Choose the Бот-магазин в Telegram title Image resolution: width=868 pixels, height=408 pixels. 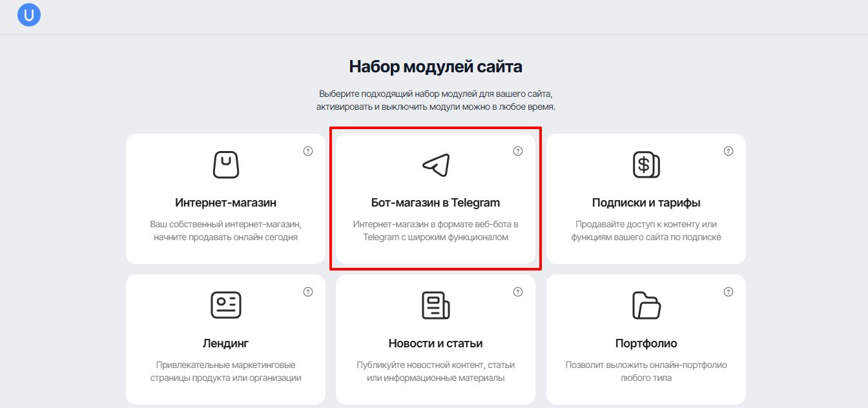[435, 203]
